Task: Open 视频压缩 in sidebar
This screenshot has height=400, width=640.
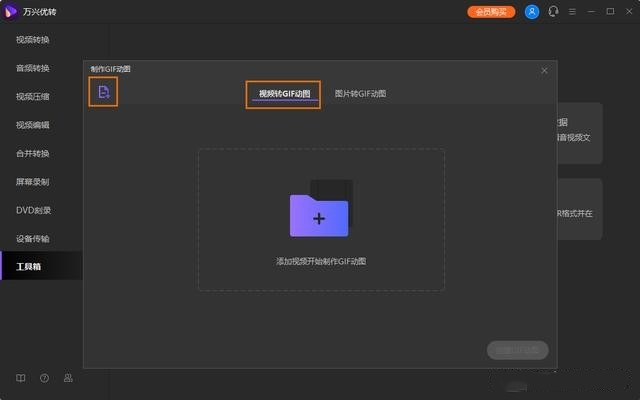Action: (x=33, y=97)
